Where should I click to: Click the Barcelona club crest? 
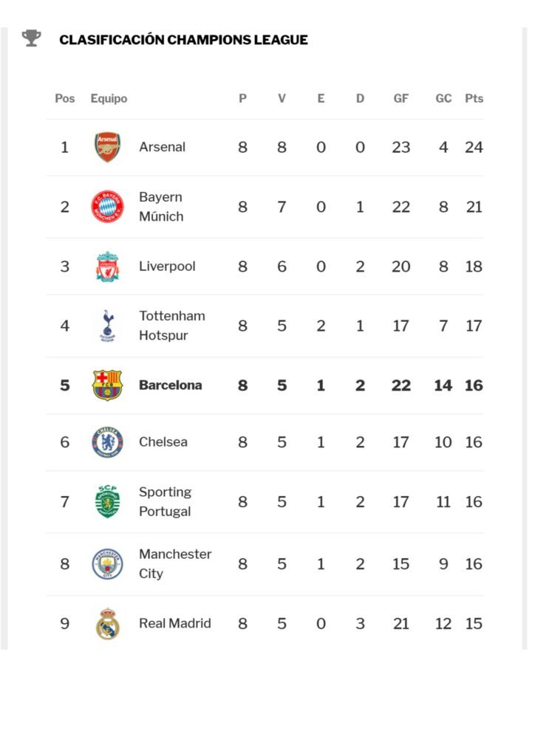pos(107,385)
